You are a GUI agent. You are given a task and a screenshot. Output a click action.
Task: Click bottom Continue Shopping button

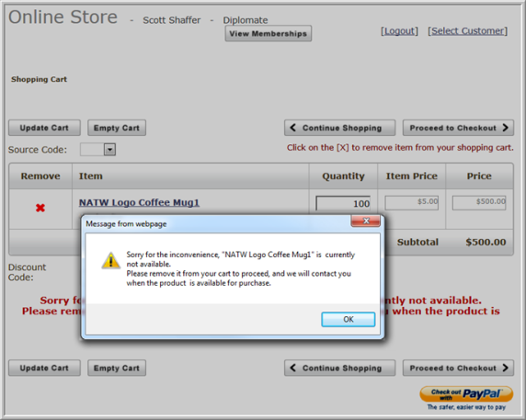click(x=340, y=368)
